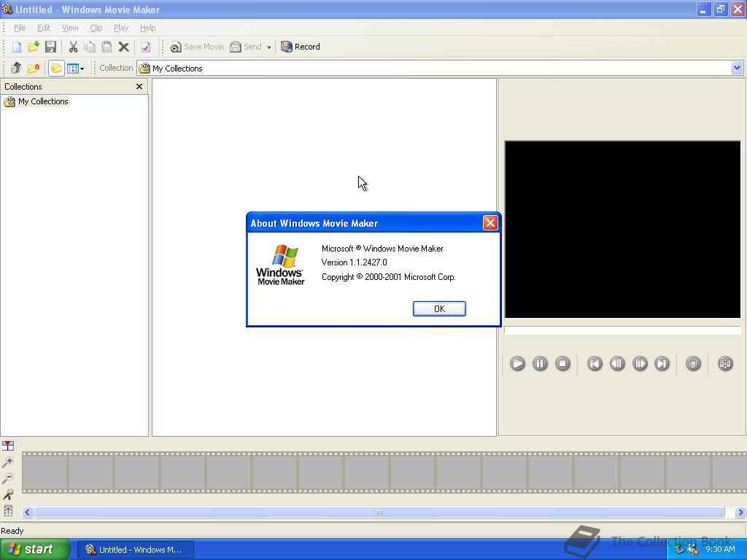Open the View menu
This screenshot has height=560, width=747.
point(70,28)
